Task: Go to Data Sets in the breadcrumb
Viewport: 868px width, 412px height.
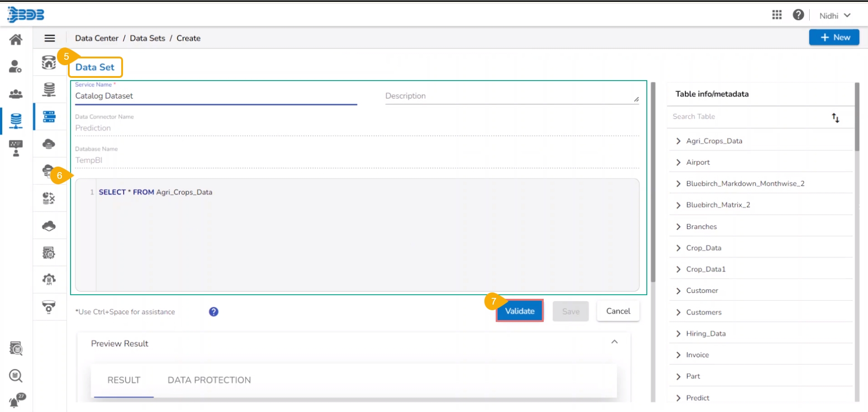Action: (147, 38)
